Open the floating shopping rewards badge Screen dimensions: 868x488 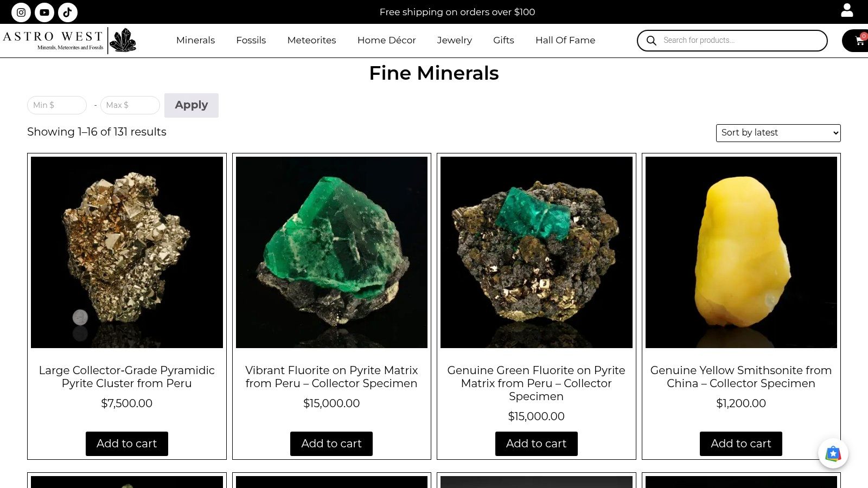click(833, 453)
